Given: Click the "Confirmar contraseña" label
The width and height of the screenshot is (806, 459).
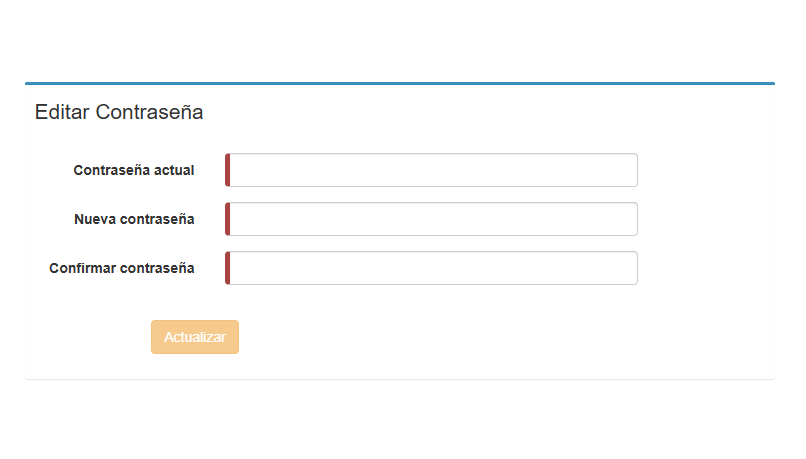Looking at the screenshot, I should (122, 268).
